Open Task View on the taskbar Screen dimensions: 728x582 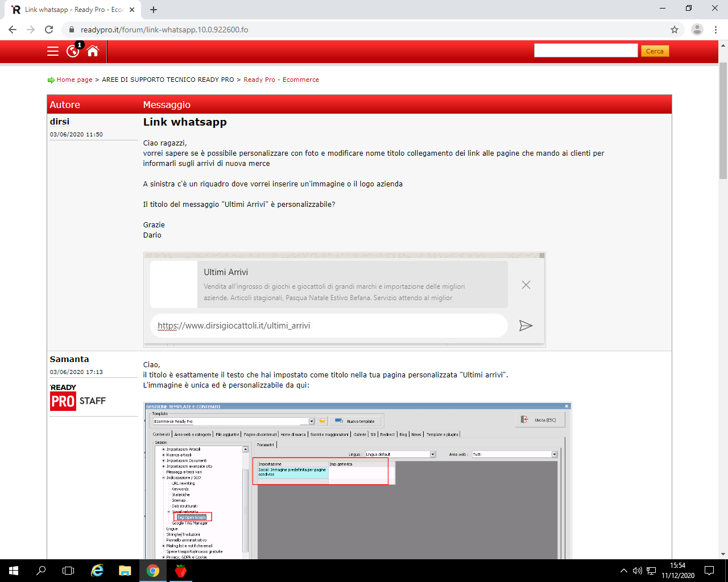[x=68, y=571]
